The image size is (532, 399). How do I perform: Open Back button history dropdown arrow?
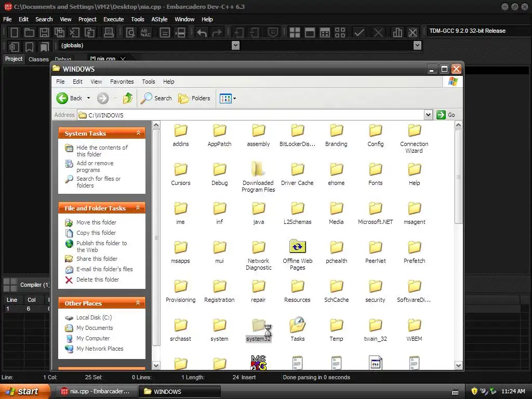pyautogui.click(x=88, y=98)
